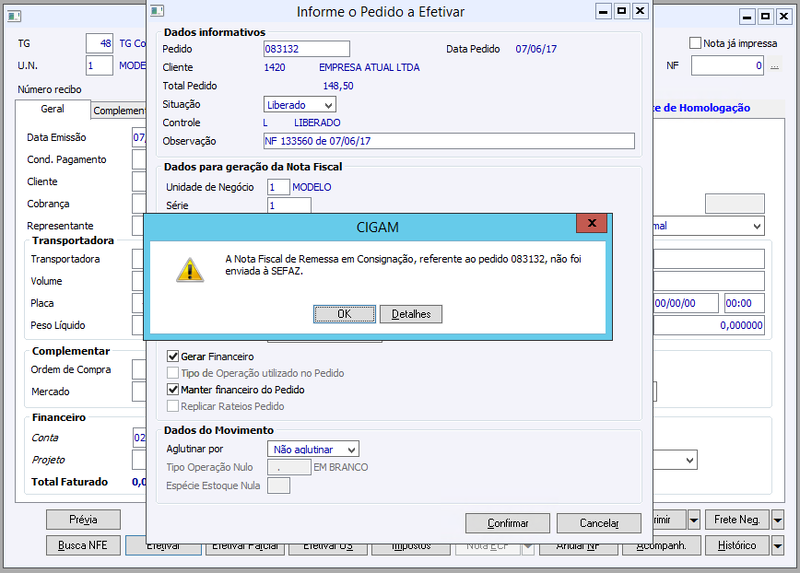800x573 pixels.
Task: Expand the combo box right of Financeiro section
Action: tap(690, 460)
